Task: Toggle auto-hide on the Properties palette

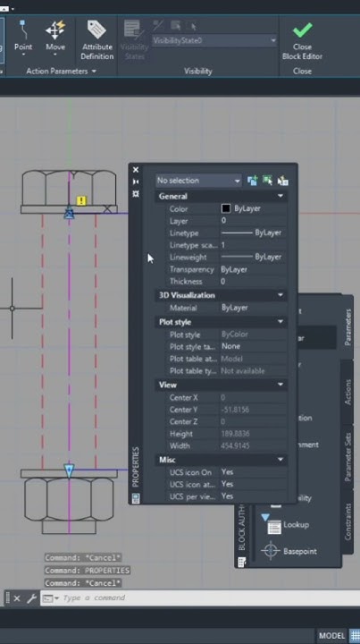Action: pyautogui.click(x=136, y=182)
